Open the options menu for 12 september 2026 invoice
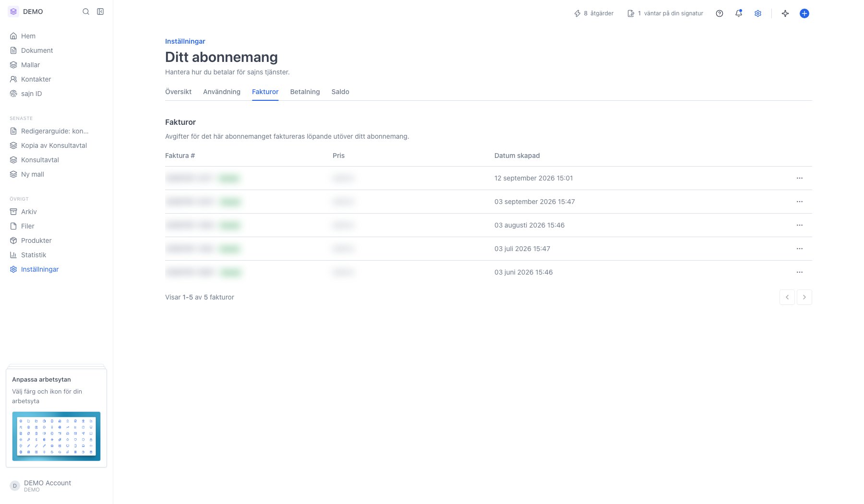 point(800,178)
